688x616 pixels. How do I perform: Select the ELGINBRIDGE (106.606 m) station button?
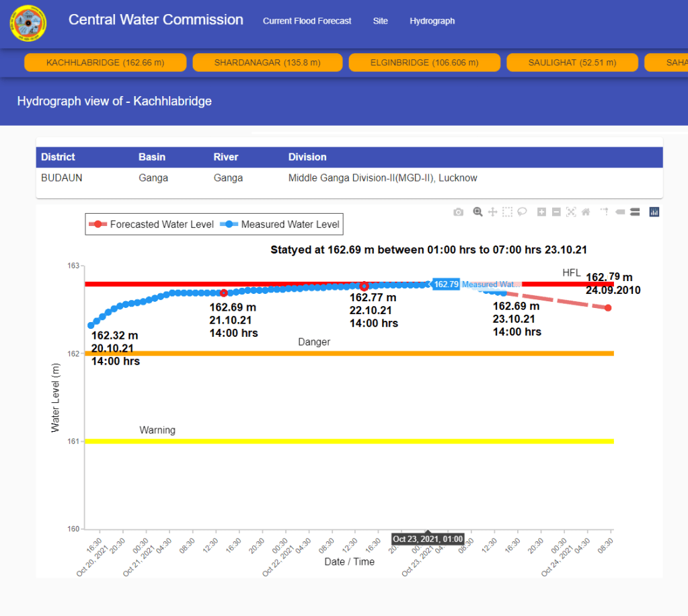(x=424, y=63)
